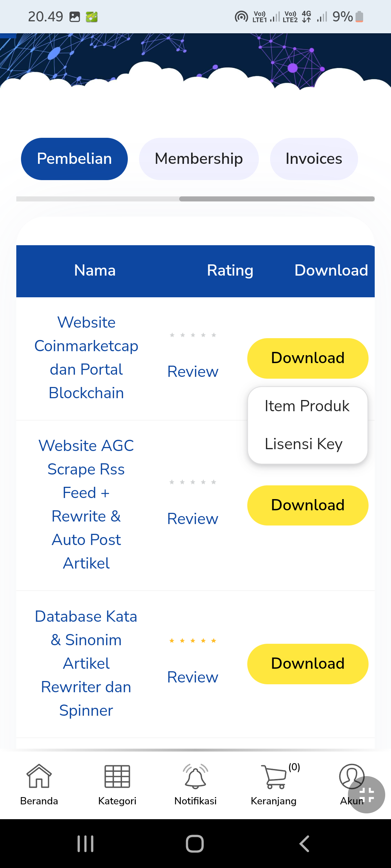Open Download dropdown for Website AGC Scrape
The height and width of the screenshot is (868, 391).
pos(308,505)
